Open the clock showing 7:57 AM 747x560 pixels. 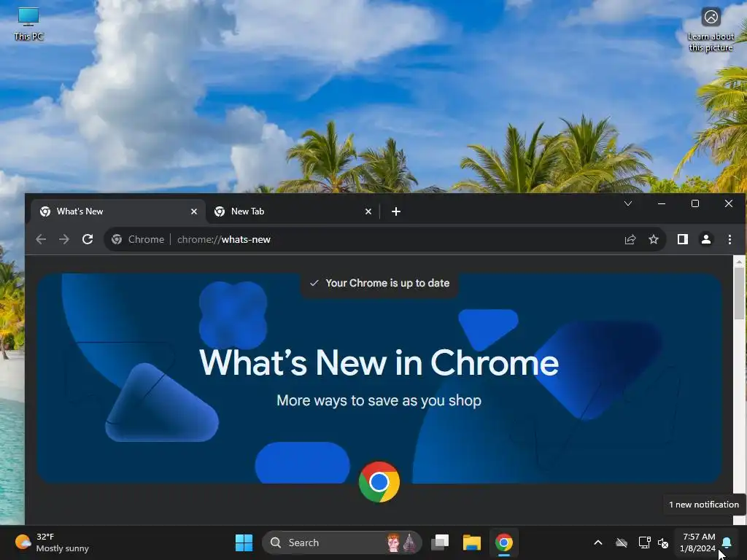pos(698,542)
